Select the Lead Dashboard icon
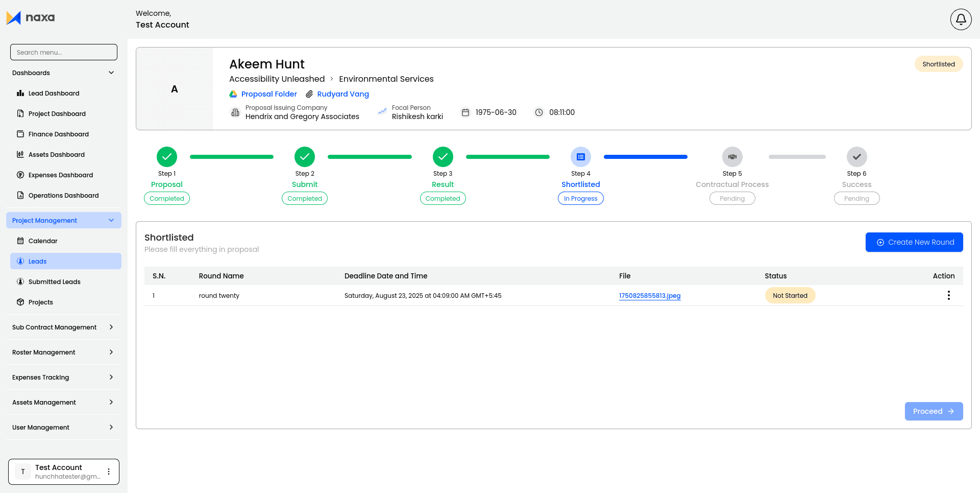This screenshot has height=493, width=980. point(21,93)
